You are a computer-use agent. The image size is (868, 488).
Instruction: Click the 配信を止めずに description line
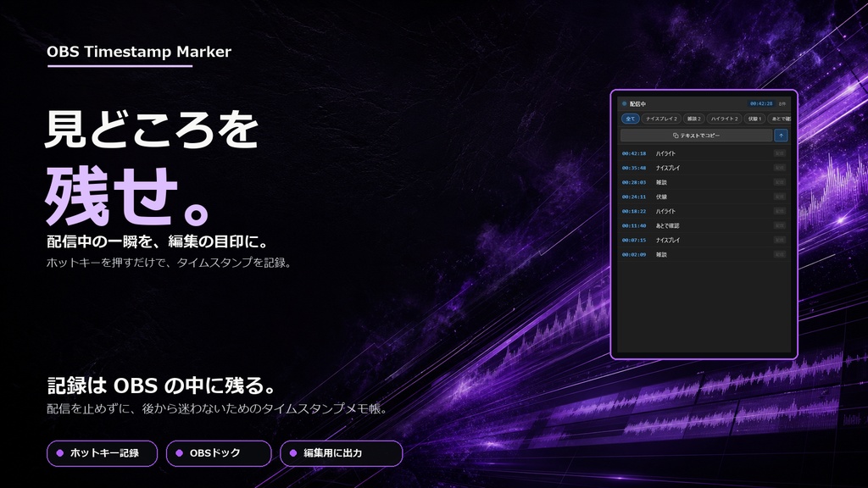click(218, 409)
